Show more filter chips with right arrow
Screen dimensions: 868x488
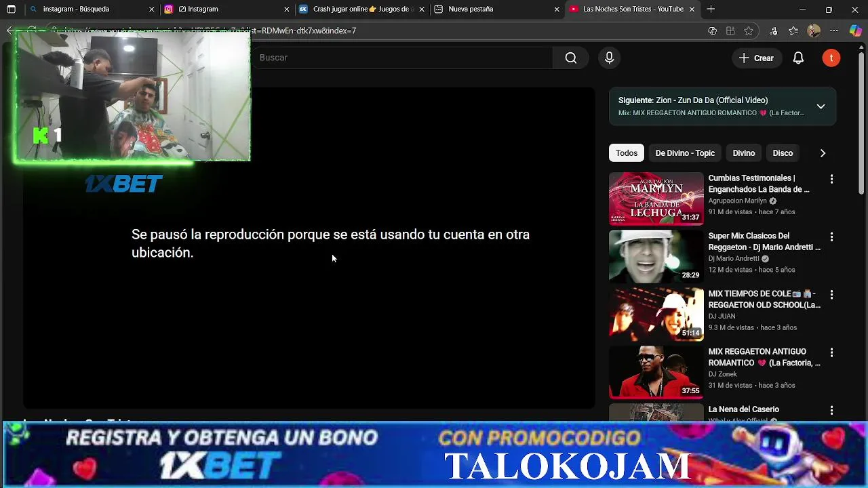(x=823, y=153)
